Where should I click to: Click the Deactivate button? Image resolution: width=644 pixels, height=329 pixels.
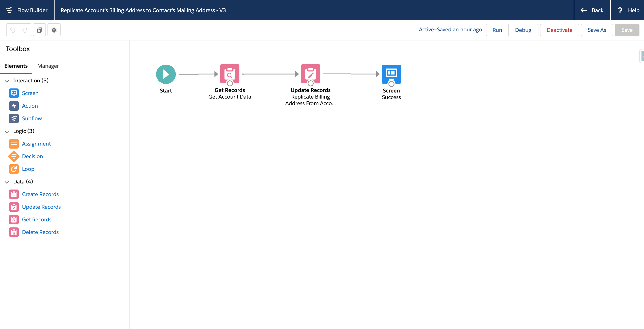[559, 30]
